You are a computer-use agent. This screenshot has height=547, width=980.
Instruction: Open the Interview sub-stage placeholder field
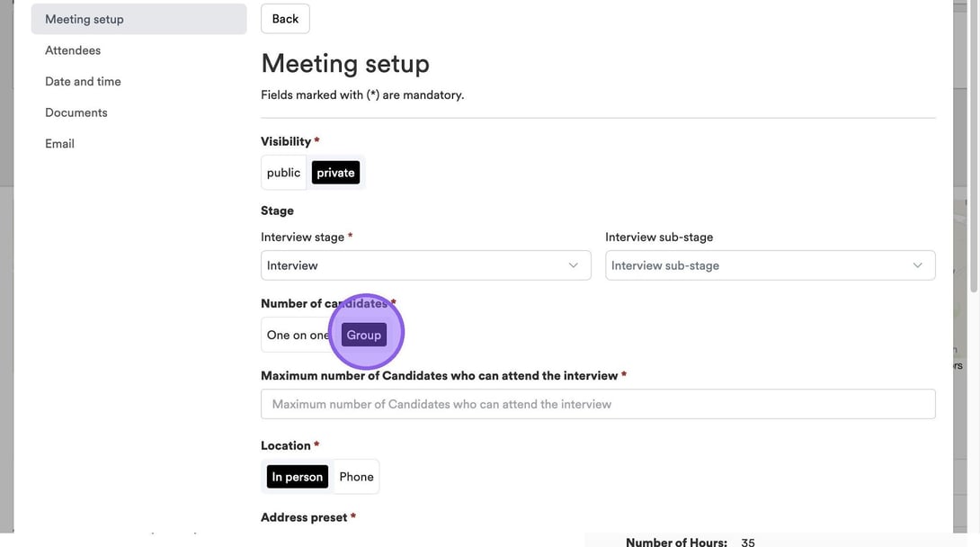760,265
